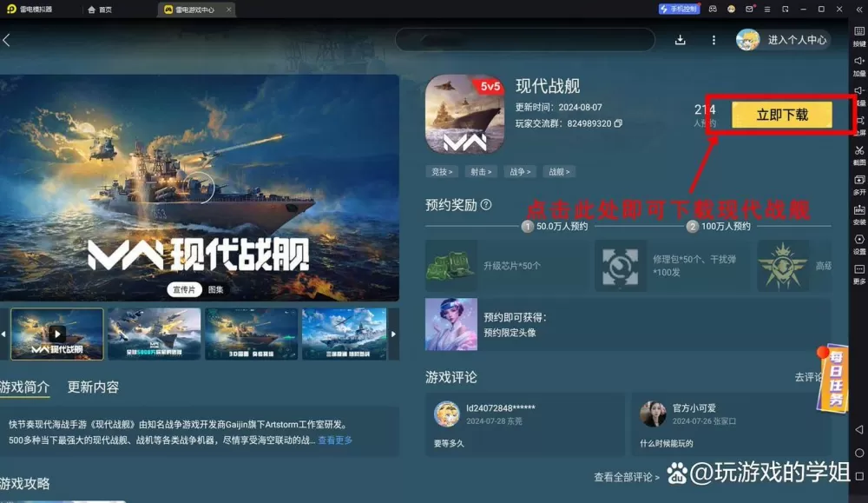Open the mail messages icon
This screenshot has width=868, height=503.
(x=750, y=9)
